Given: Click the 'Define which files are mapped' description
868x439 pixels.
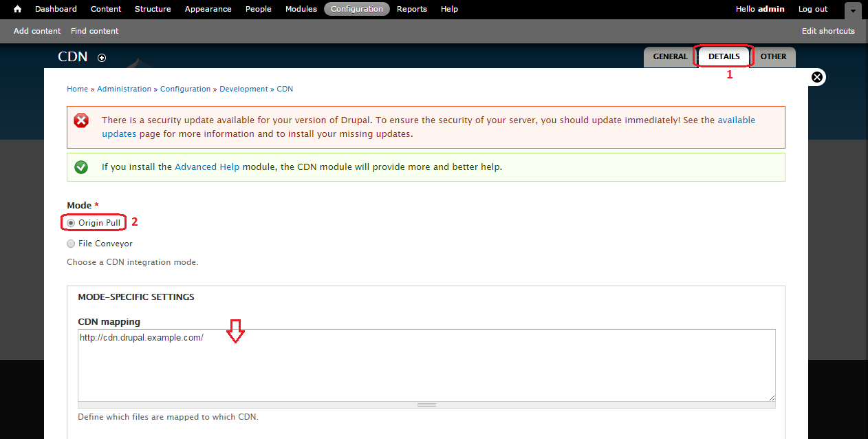Looking at the screenshot, I should click(x=168, y=417).
